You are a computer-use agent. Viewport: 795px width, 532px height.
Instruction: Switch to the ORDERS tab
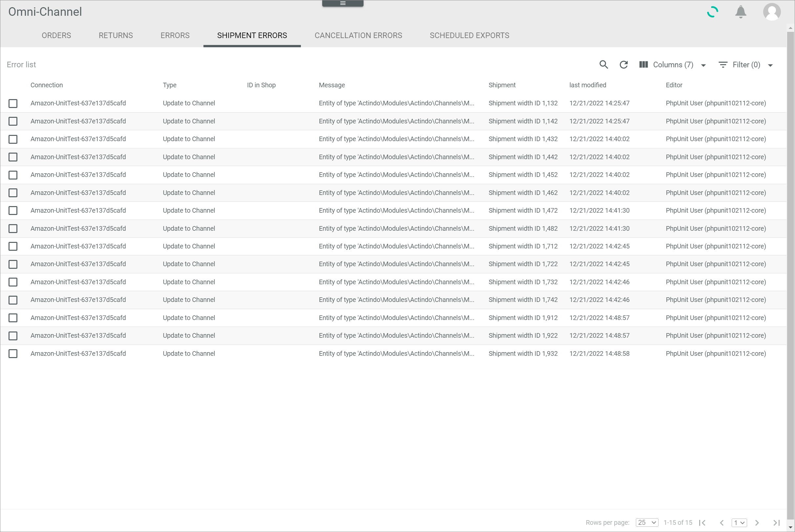tap(56, 35)
